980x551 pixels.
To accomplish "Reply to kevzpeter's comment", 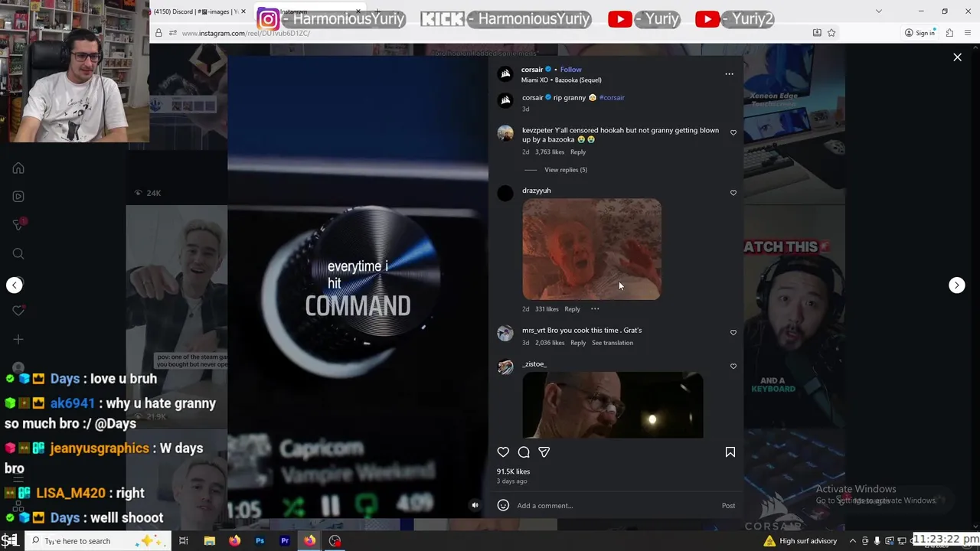I will (578, 152).
